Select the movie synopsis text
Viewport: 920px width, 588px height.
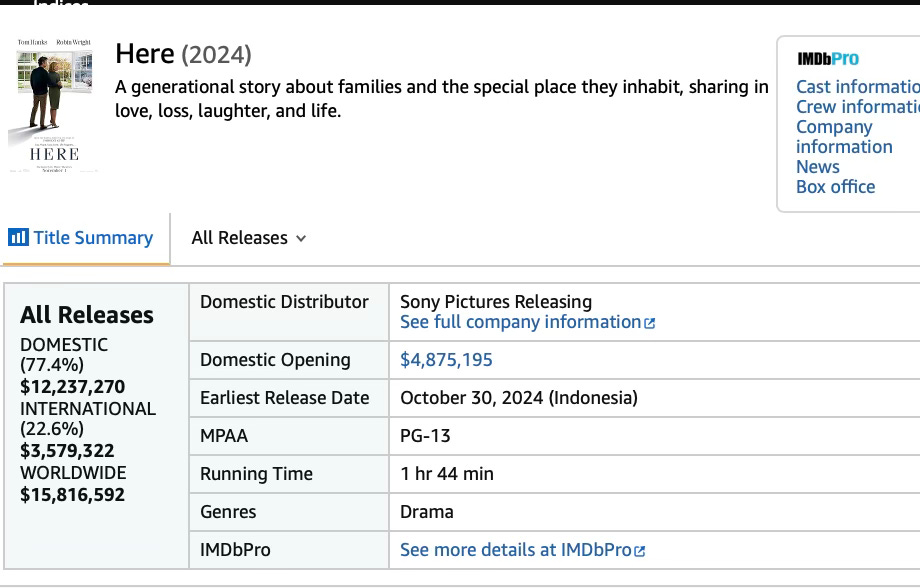point(442,99)
